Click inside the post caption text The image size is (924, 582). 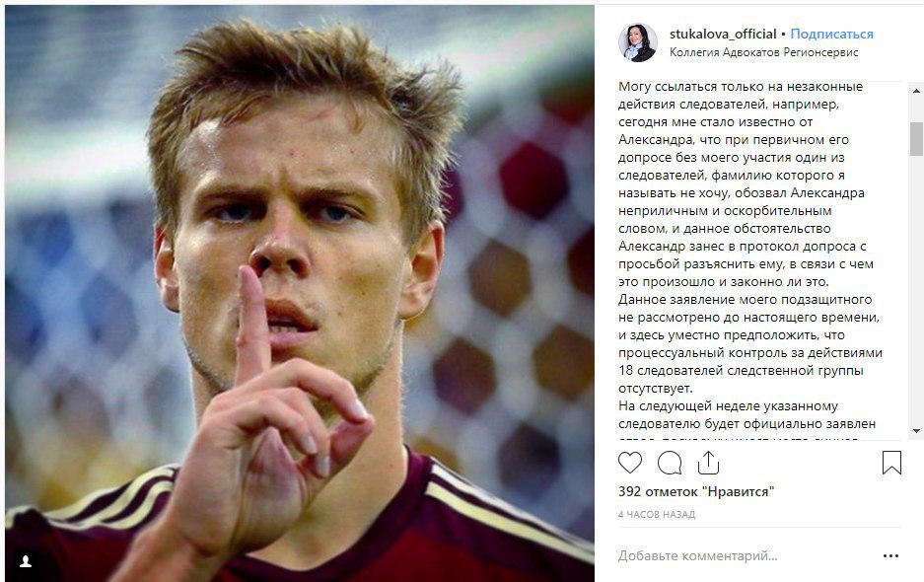tap(750, 237)
